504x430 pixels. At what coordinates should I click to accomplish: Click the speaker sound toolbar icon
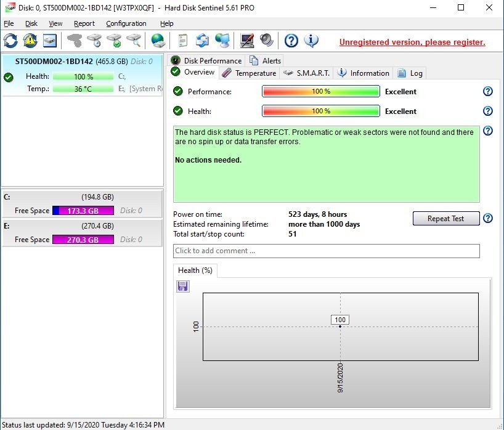(266, 41)
